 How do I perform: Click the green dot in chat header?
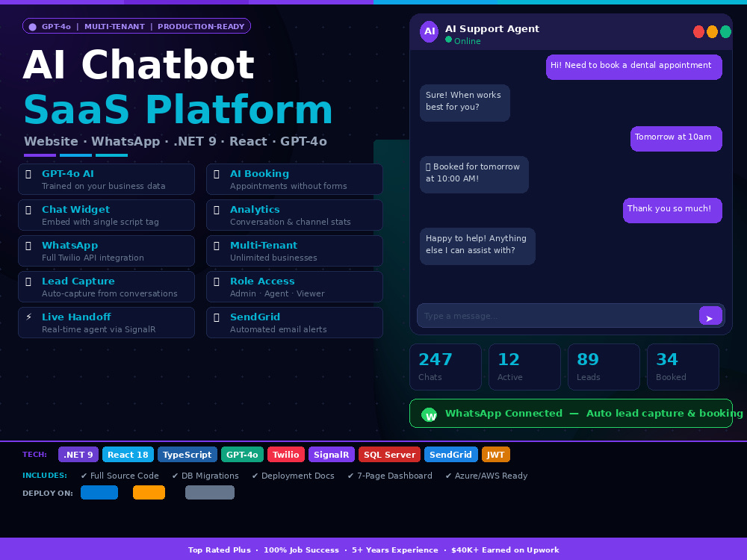(725, 31)
